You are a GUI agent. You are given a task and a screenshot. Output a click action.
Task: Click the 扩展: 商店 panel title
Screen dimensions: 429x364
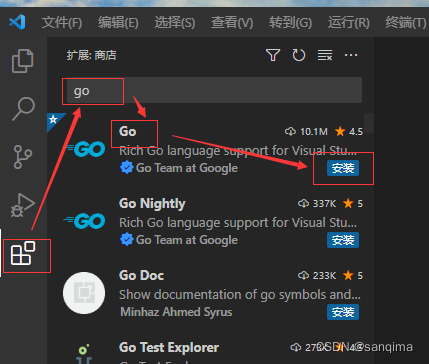[91, 55]
